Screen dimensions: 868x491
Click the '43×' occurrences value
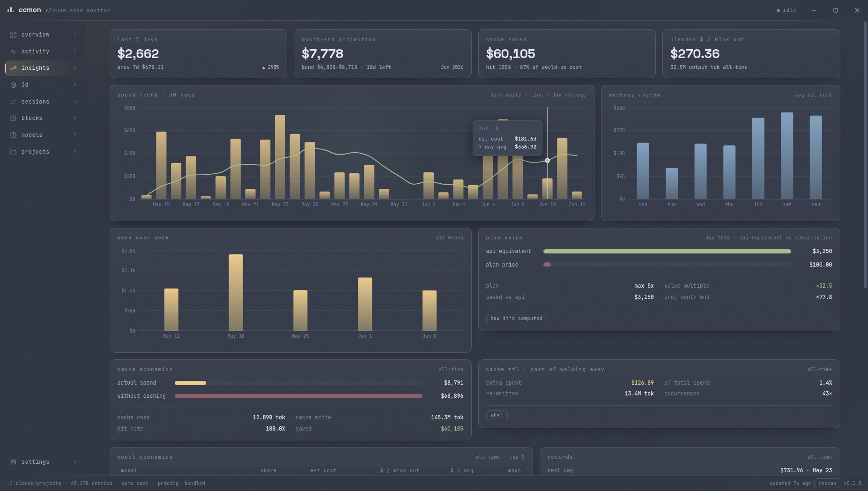(827, 394)
